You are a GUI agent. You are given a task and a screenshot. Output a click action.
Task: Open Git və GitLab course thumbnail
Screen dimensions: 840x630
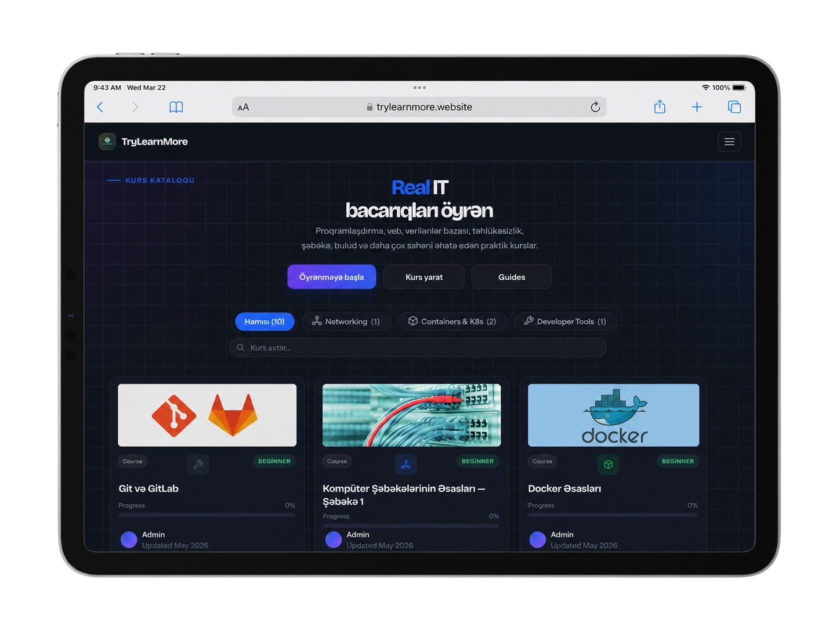207,415
